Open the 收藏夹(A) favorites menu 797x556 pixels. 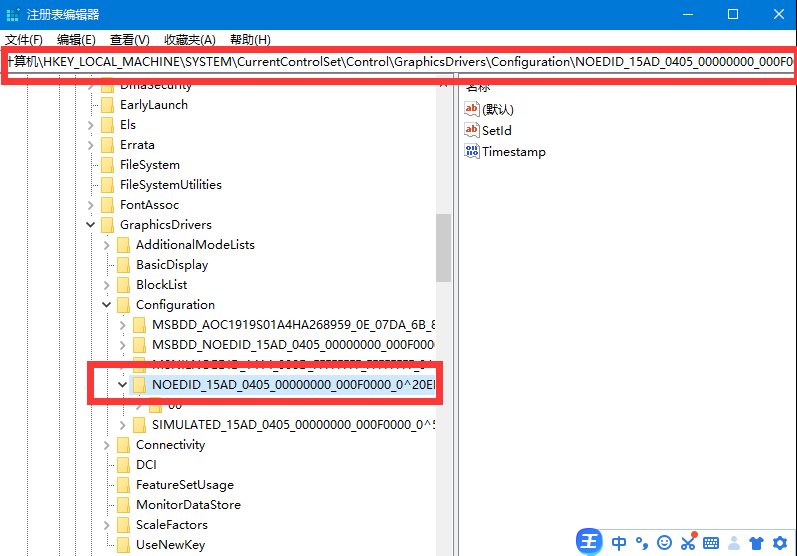(x=189, y=39)
